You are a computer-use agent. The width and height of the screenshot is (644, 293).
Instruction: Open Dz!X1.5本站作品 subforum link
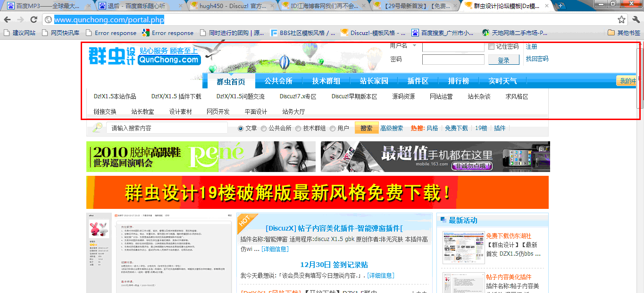coord(115,96)
